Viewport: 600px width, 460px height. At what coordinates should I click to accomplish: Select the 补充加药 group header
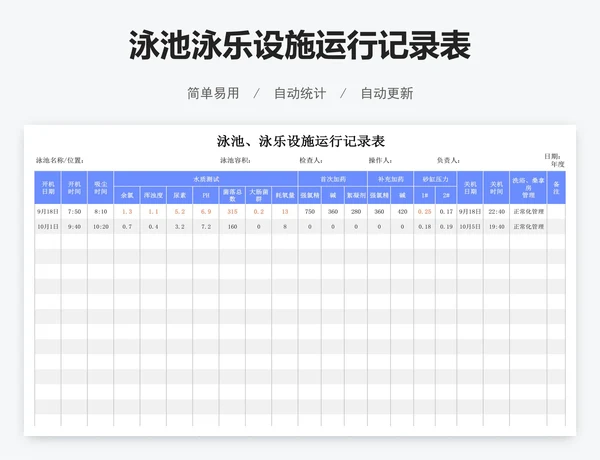coord(391,179)
